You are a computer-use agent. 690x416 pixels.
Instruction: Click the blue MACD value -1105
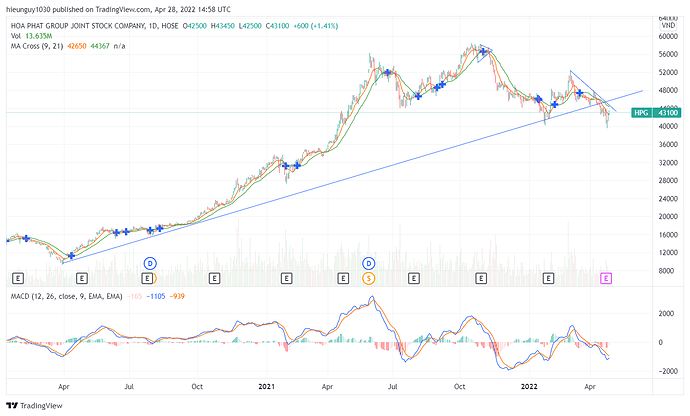[156, 296]
